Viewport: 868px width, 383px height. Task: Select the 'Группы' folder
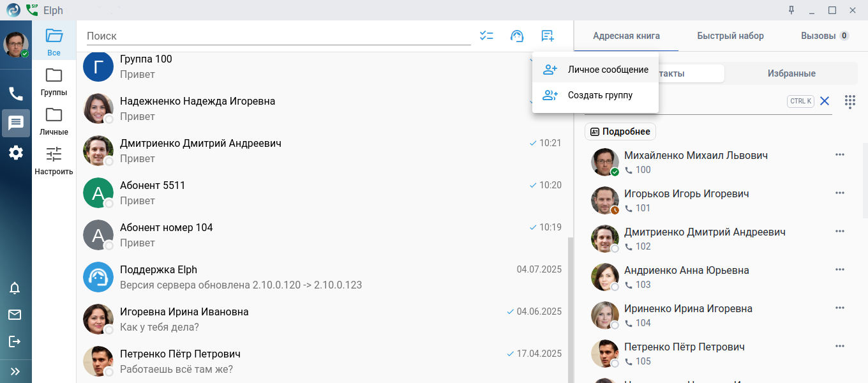point(54,81)
